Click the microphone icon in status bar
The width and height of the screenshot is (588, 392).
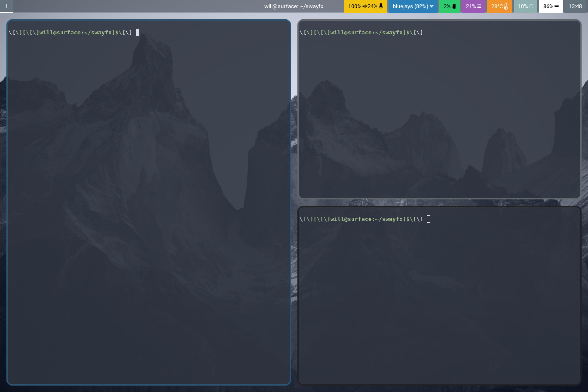click(x=381, y=6)
